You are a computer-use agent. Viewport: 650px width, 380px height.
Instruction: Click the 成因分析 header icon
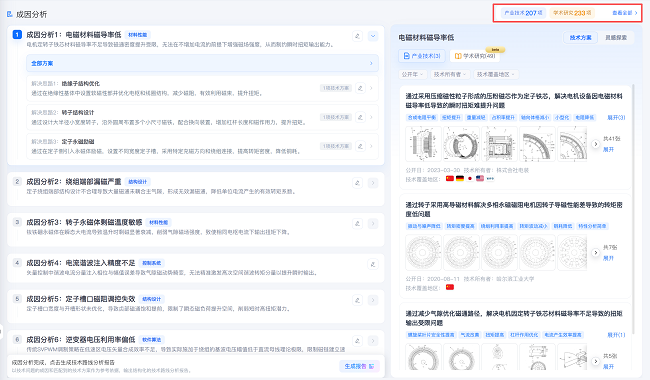coord(10,14)
